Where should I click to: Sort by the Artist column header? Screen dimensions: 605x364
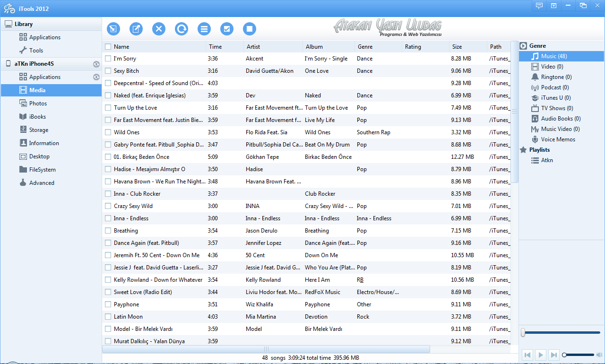(273, 47)
